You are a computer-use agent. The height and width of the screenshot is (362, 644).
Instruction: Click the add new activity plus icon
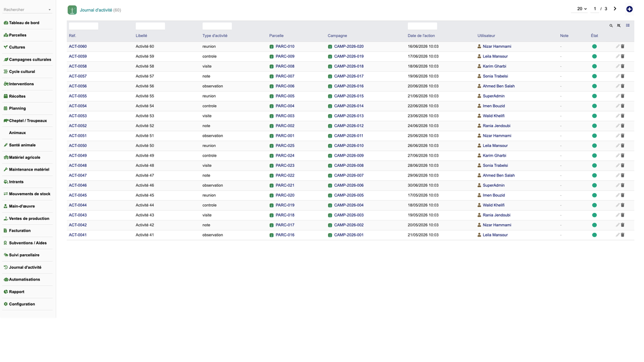630,9
